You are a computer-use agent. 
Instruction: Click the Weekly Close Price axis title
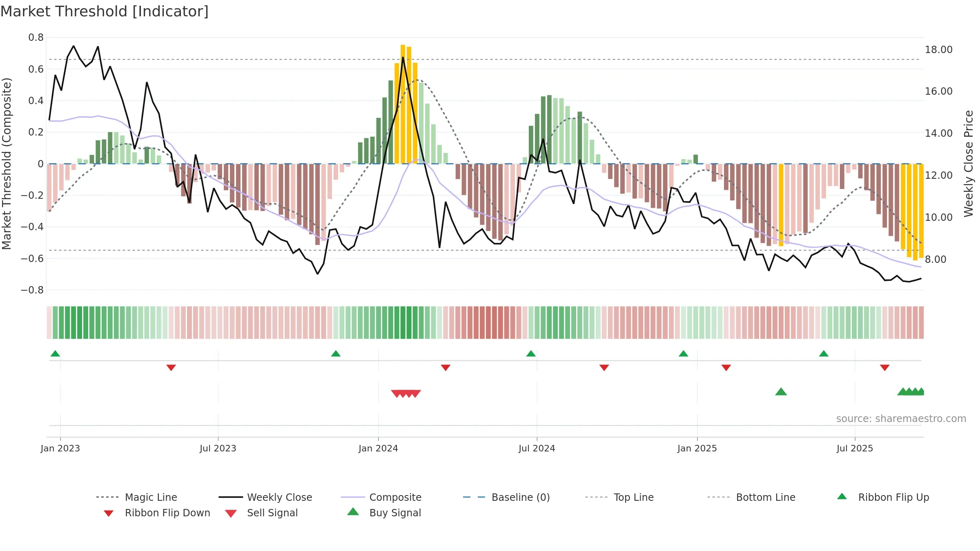(x=968, y=164)
